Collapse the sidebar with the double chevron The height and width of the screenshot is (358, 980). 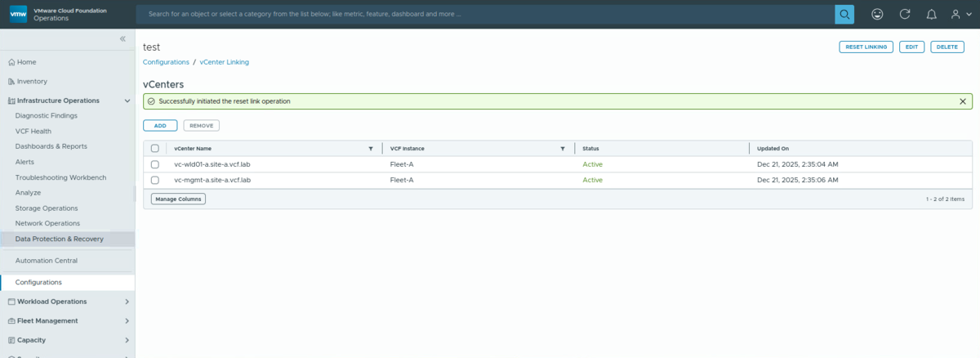(x=122, y=38)
